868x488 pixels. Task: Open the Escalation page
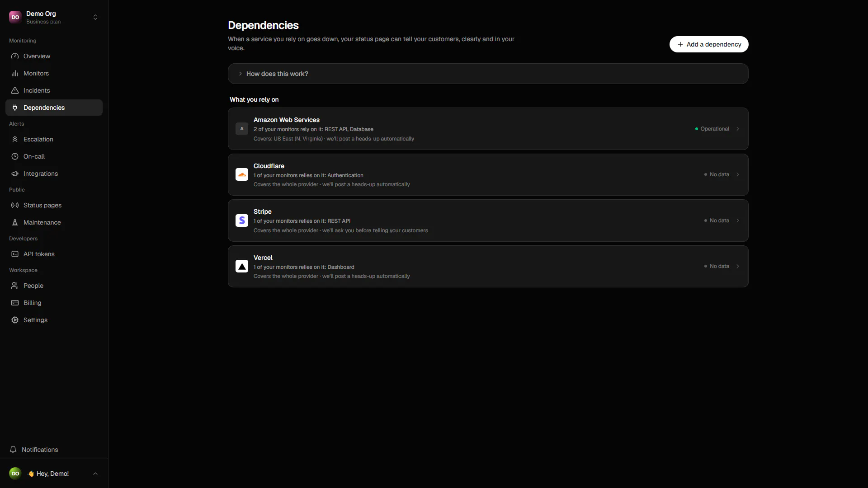tap(54, 139)
